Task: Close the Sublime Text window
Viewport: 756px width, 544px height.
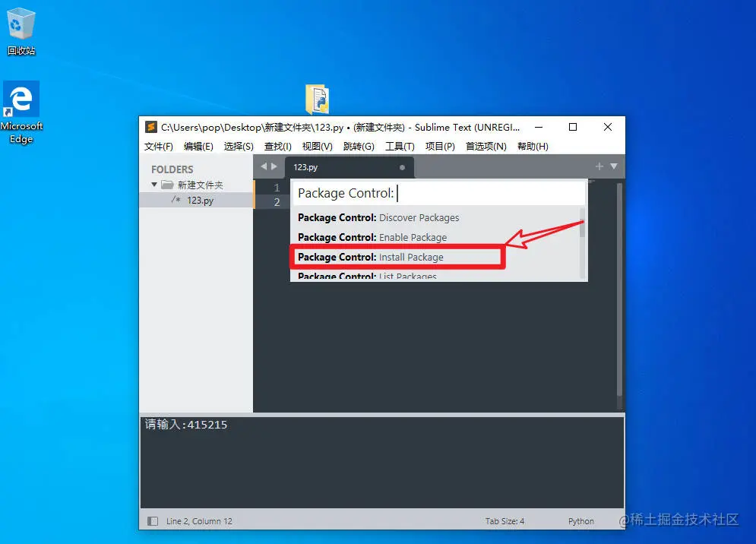Action: (608, 127)
